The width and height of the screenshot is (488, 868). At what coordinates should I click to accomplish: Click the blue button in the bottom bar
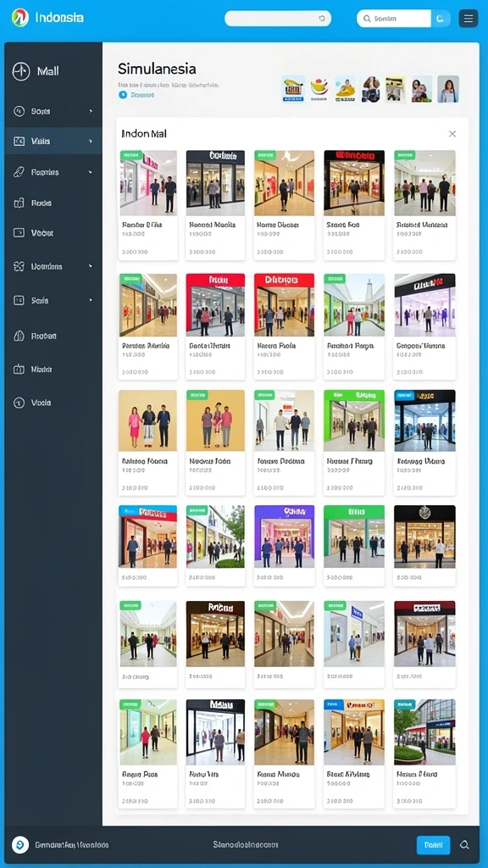[433, 845]
